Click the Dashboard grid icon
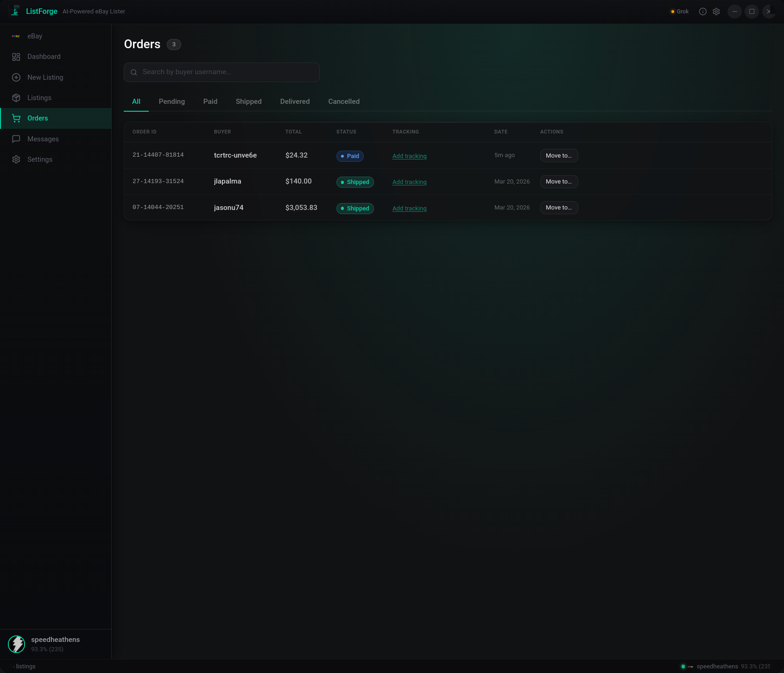The width and height of the screenshot is (784, 673). pos(16,57)
